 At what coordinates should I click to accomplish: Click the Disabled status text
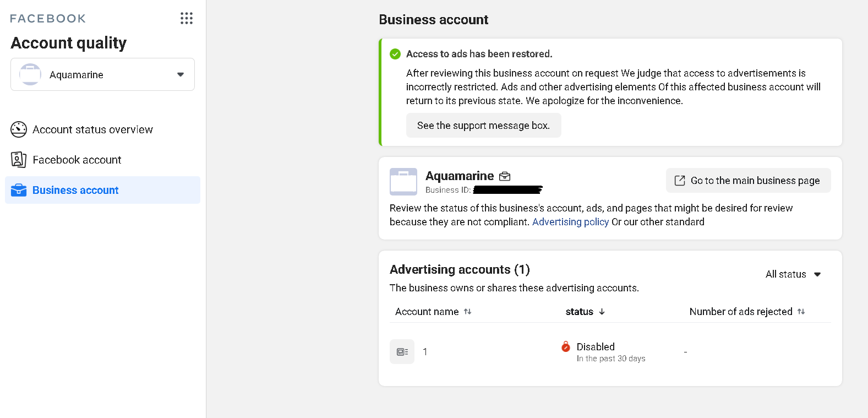(596, 347)
